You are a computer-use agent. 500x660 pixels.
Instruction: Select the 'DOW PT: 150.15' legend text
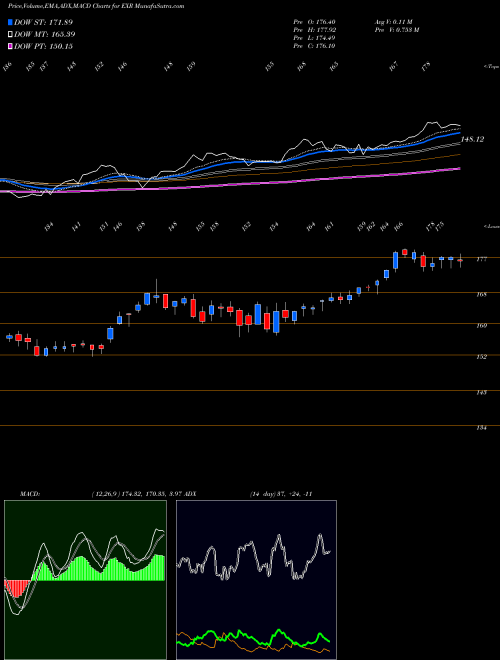tap(43, 46)
